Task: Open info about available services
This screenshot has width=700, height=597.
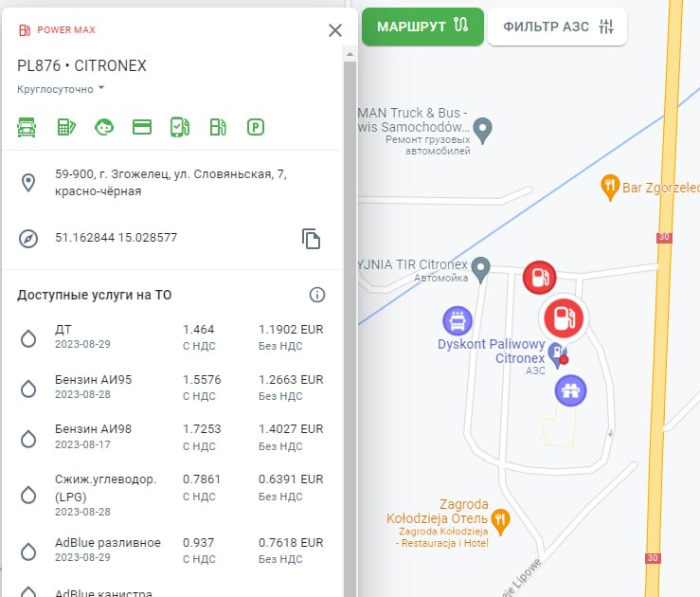Action: 317,295
